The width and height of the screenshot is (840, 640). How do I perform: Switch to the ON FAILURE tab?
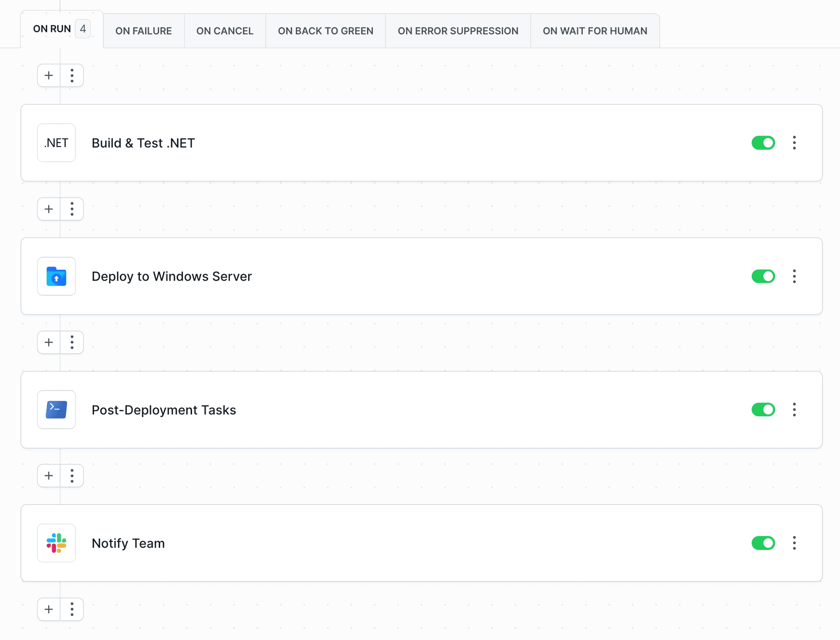coord(143,31)
